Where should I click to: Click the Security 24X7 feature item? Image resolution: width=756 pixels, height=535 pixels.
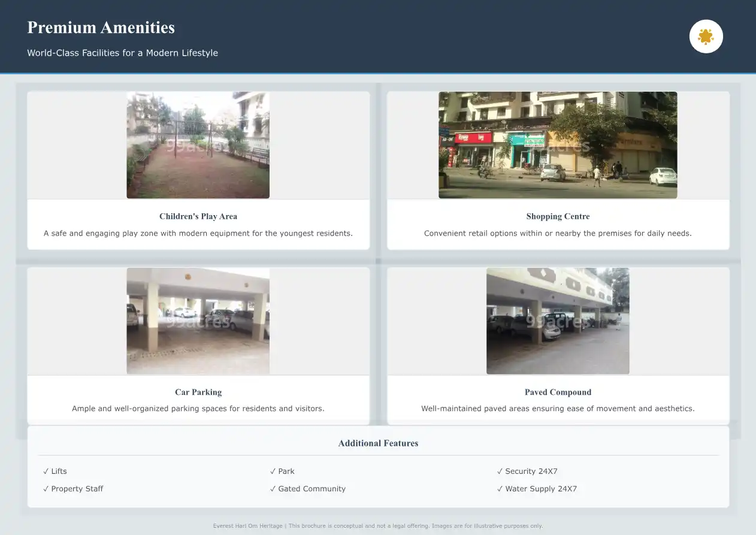pos(527,471)
